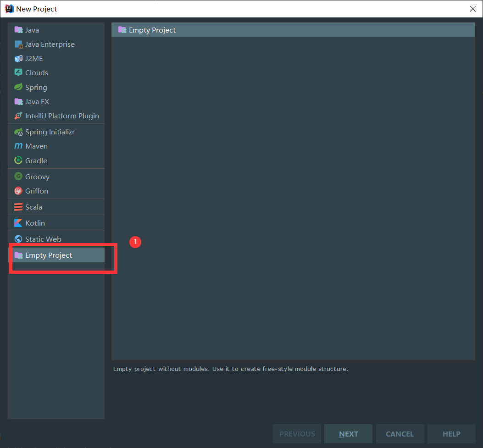Click the IntelliJ Platform Plugin icon
Image resolution: width=483 pixels, height=448 pixels.
tap(18, 116)
